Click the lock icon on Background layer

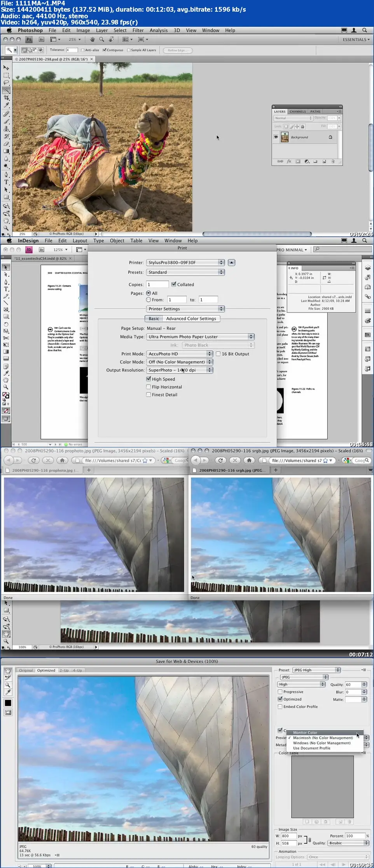click(330, 137)
